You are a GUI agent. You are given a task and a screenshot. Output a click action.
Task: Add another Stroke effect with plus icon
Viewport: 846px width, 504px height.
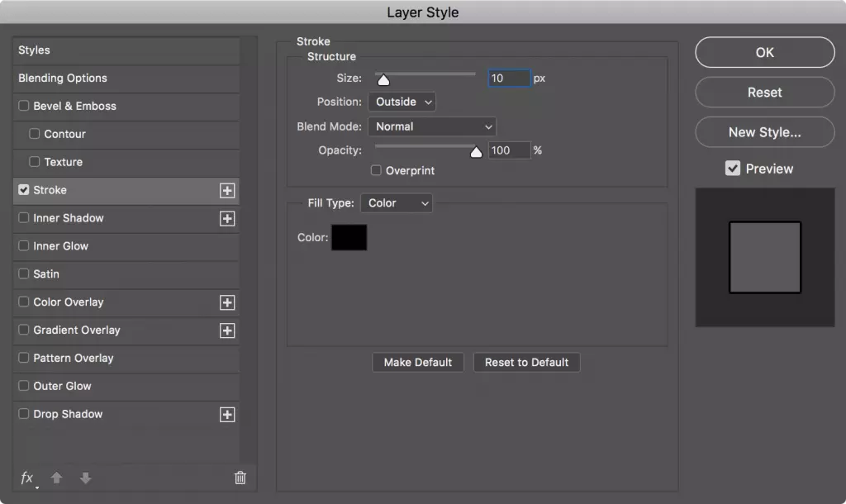coord(227,191)
